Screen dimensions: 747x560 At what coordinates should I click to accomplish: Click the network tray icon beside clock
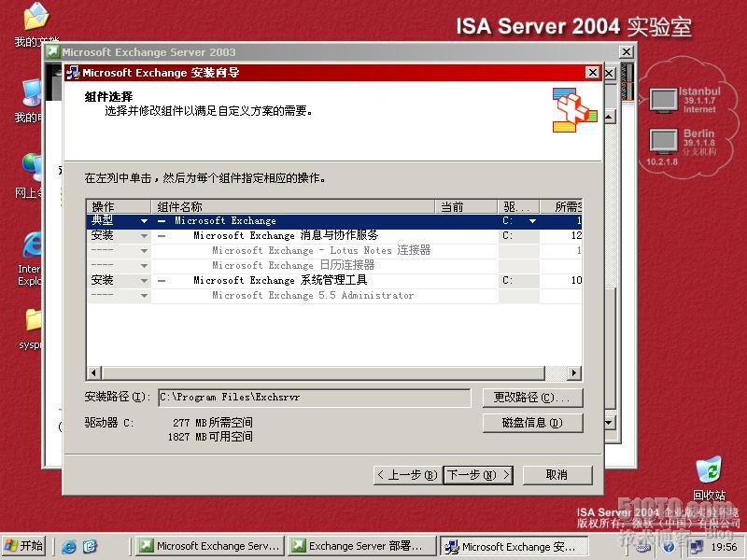click(x=697, y=546)
